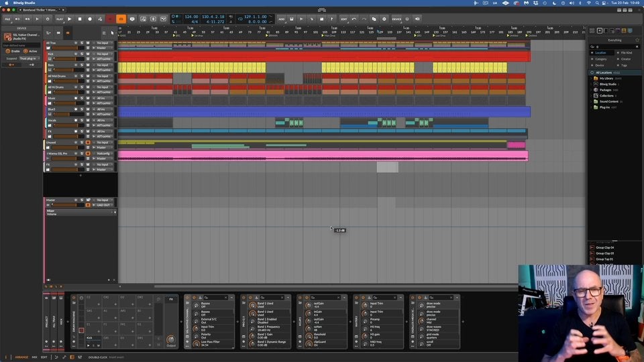
Task: Open the FILE menu button
Action: pos(7,19)
